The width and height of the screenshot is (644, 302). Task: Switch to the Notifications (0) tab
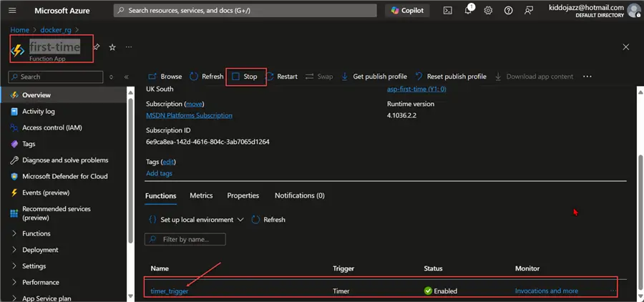(299, 195)
